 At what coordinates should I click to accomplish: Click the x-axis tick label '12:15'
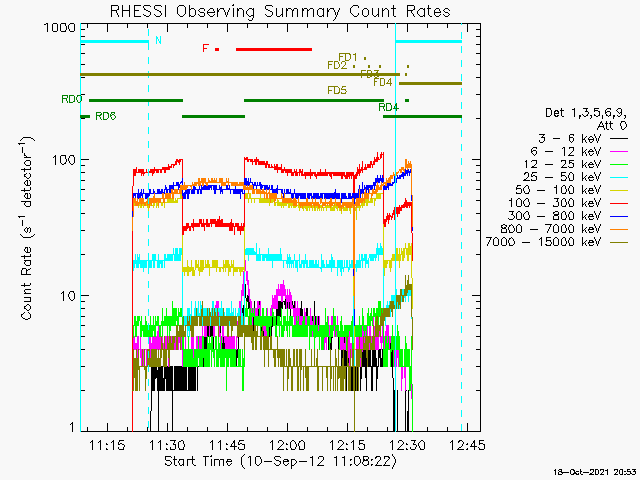[x=347, y=444]
